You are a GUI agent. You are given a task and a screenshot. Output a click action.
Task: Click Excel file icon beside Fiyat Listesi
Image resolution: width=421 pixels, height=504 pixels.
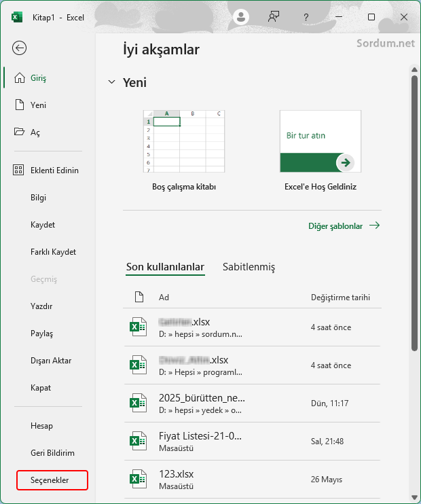[x=139, y=441]
